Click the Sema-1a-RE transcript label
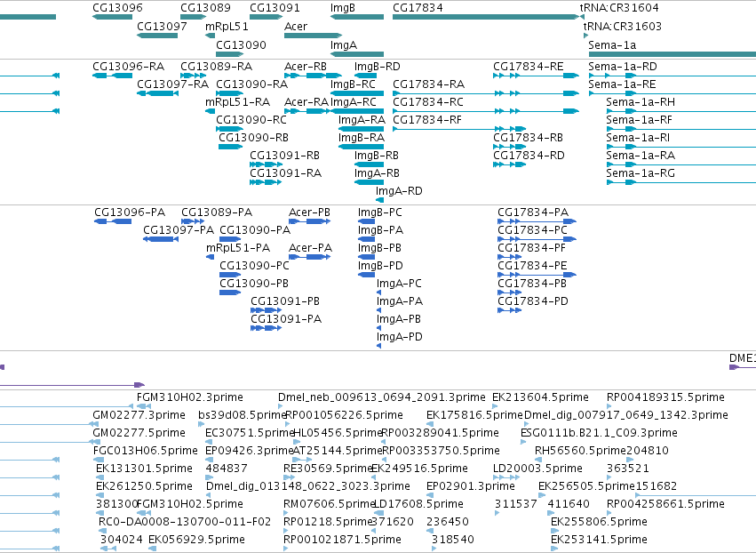This screenshot has height=553, width=756. tap(622, 84)
